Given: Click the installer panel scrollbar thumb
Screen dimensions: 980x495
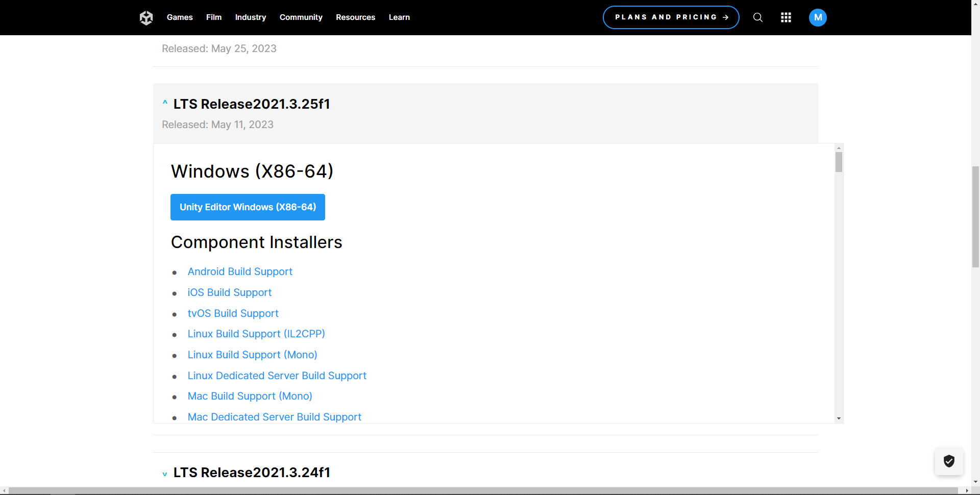Looking at the screenshot, I should pos(839,162).
